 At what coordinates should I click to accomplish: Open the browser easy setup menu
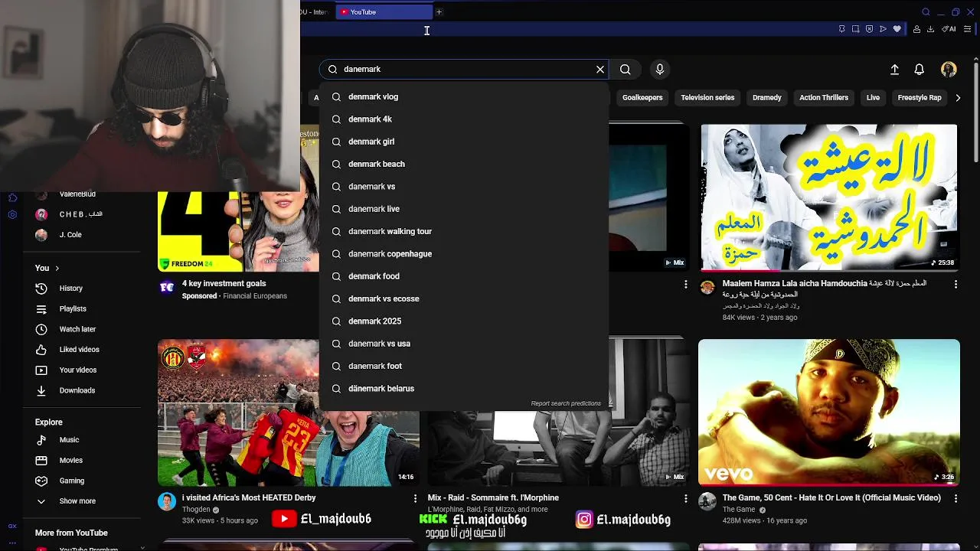[x=967, y=29]
